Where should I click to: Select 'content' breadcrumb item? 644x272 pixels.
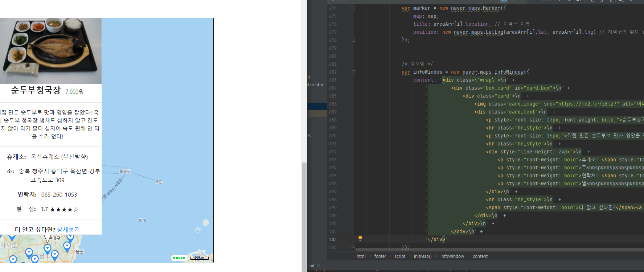(480, 256)
